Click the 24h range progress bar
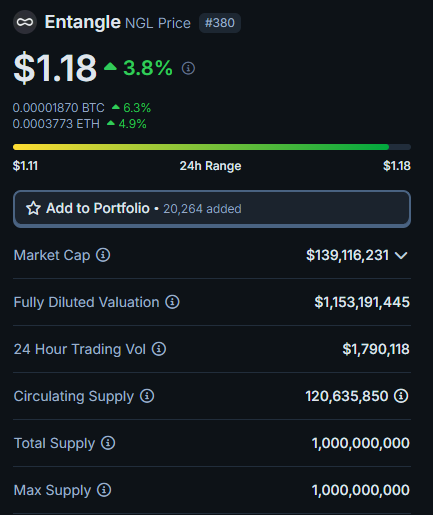 click(x=212, y=147)
